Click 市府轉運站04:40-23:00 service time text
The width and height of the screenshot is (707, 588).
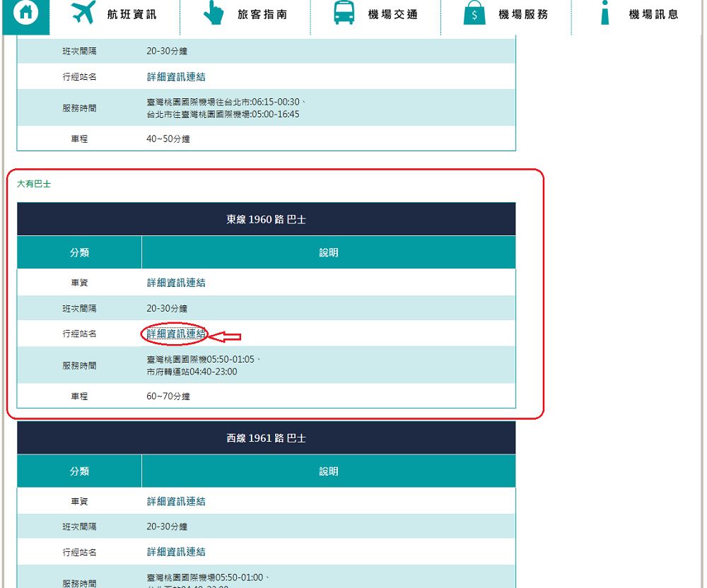click(x=192, y=372)
